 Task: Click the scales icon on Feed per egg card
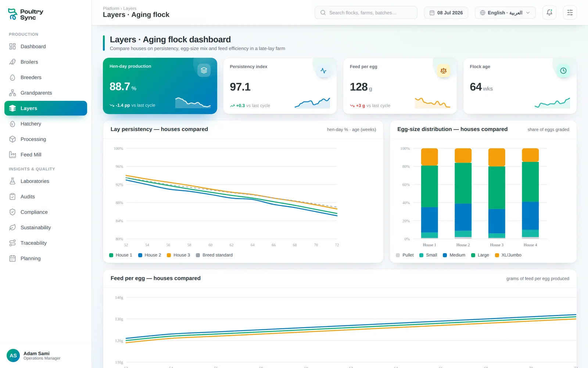pos(444,71)
